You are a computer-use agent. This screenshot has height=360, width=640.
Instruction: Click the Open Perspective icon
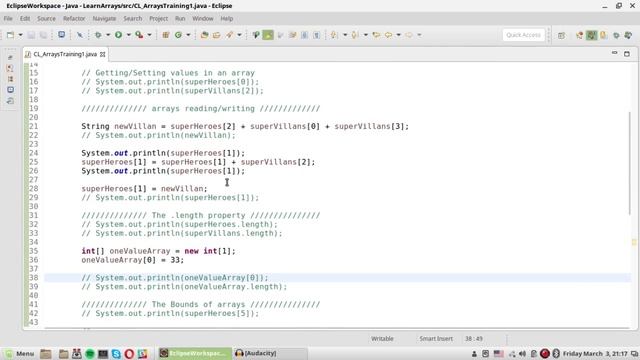[562, 36]
